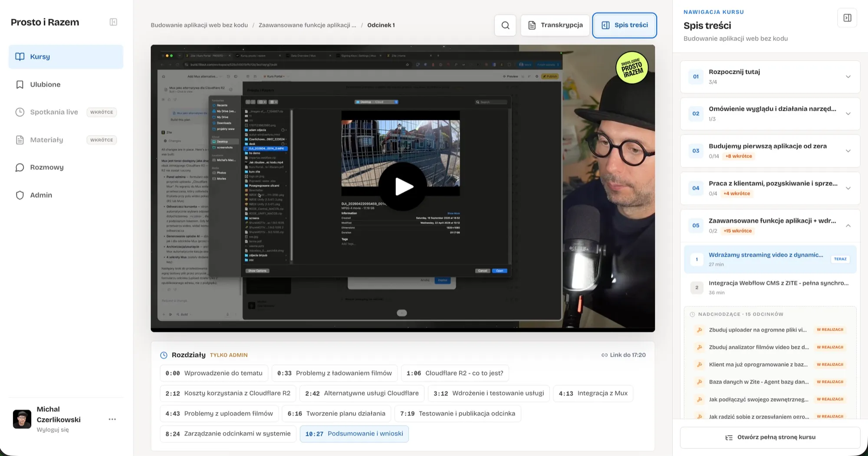This screenshot has width=868, height=456.
Task: Click the list icon in Otwórz pełną stronę kursu
Action: 729,437
